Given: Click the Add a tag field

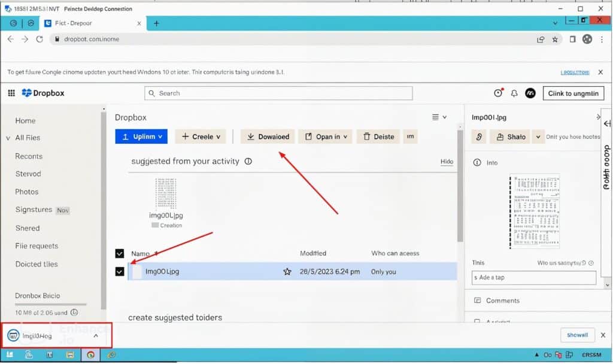Looking at the screenshot, I should tap(533, 278).
